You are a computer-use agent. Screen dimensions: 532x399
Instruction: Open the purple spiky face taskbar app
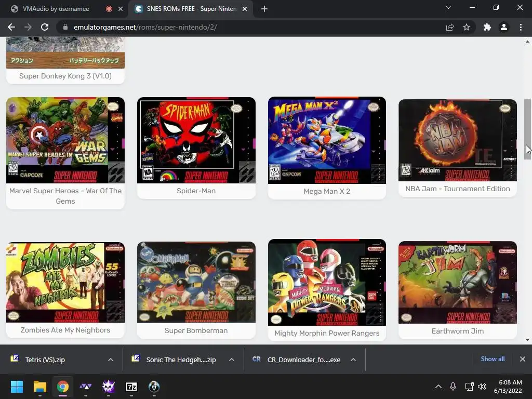click(x=109, y=387)
